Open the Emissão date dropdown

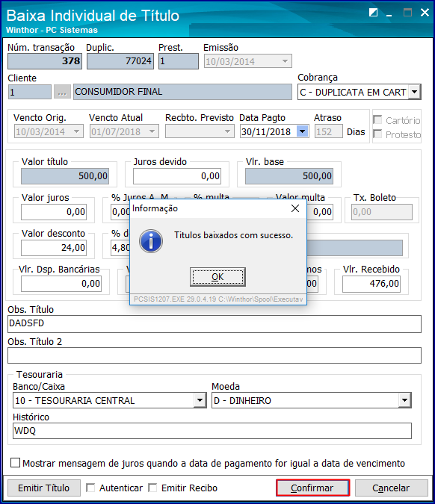click(x=285, y=61)
